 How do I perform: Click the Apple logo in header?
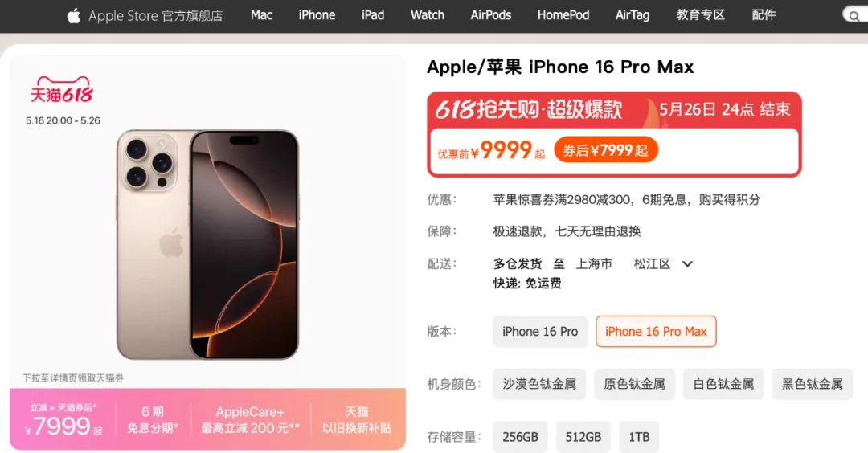pyautogui.click(x=74, y=15)
